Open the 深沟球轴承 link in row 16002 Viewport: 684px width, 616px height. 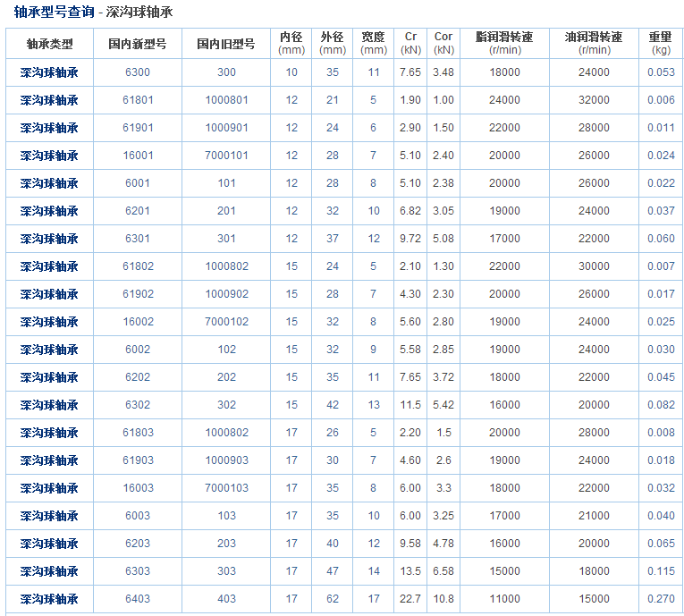pos(49,322)
